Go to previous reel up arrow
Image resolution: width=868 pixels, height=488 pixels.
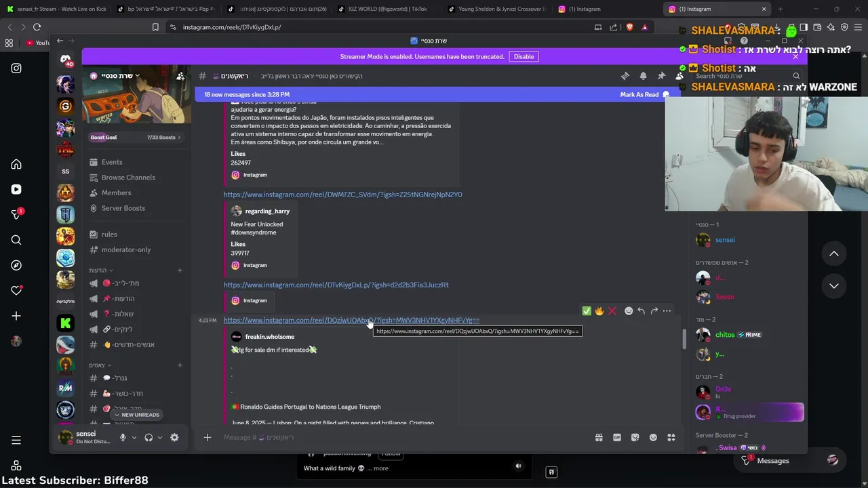tap(834, 254)
